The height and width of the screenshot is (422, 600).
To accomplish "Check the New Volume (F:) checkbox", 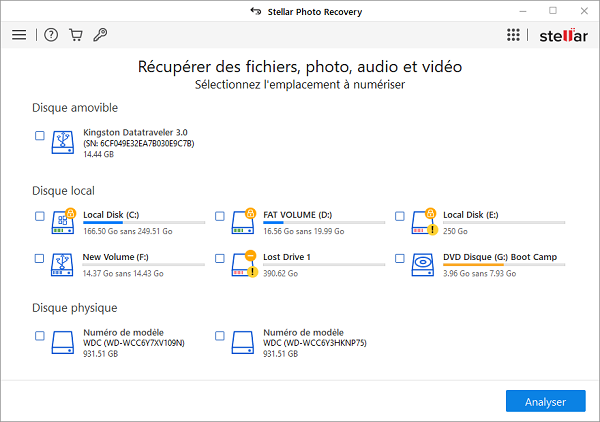I will 39,258.
